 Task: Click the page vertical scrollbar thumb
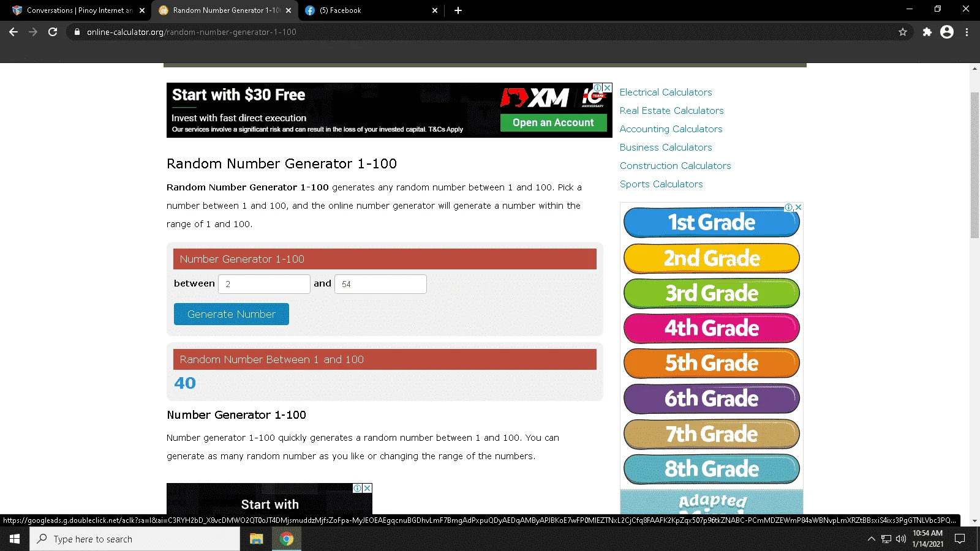coord(974,165)
